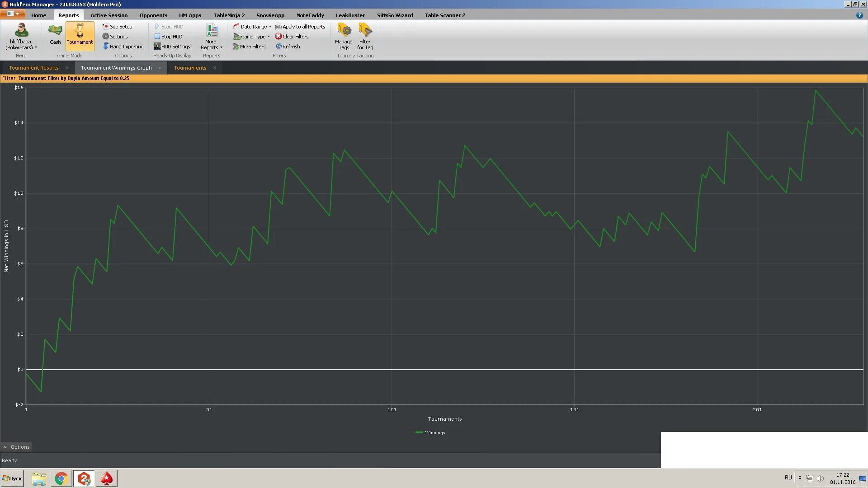Click Clear Filters
Viewport: 868px width, 488px height.
pos(292,37)
